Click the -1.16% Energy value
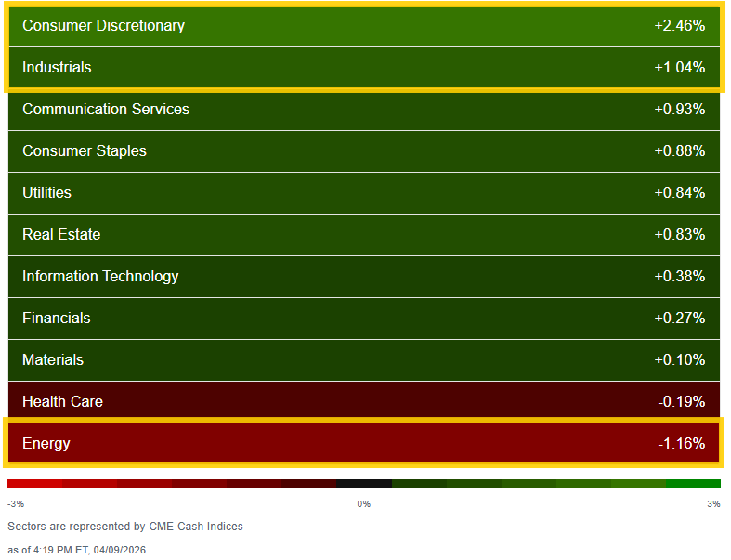The width and height of the screenshot is (731, 560). pos(682,443)
